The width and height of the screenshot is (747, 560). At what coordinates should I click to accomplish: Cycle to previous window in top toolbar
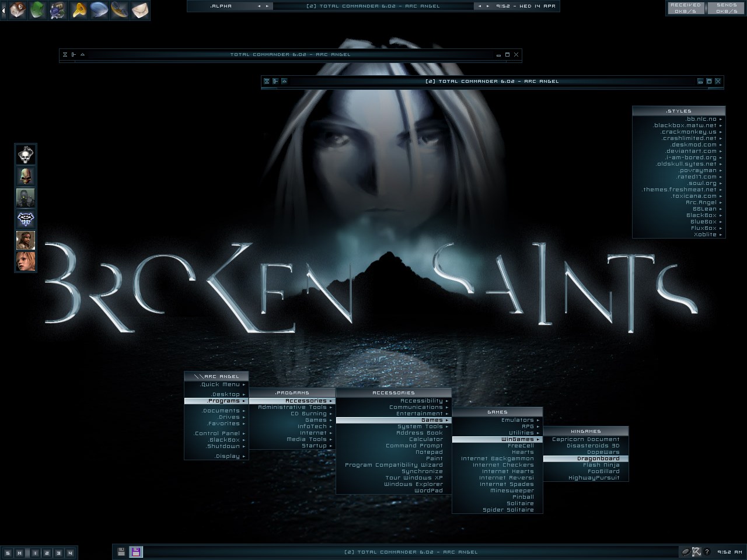(480, 6)
